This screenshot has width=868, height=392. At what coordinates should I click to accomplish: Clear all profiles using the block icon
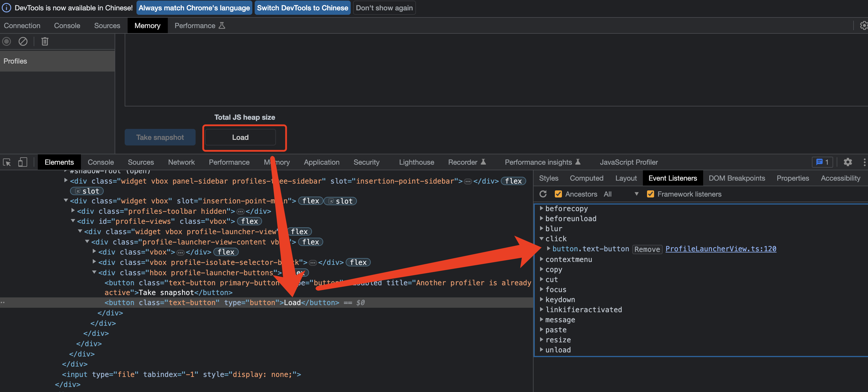[23, 41]
